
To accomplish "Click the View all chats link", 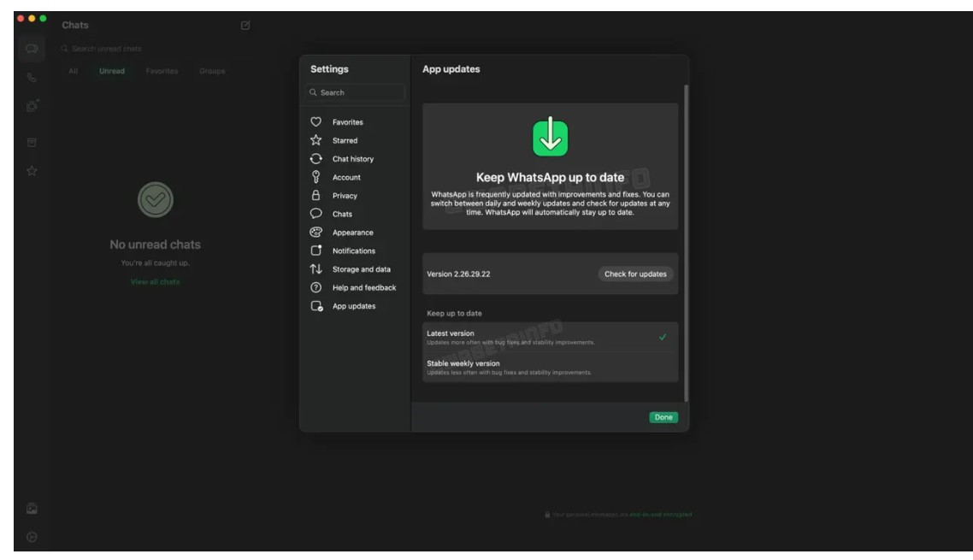I will click(x=155, y=282).
